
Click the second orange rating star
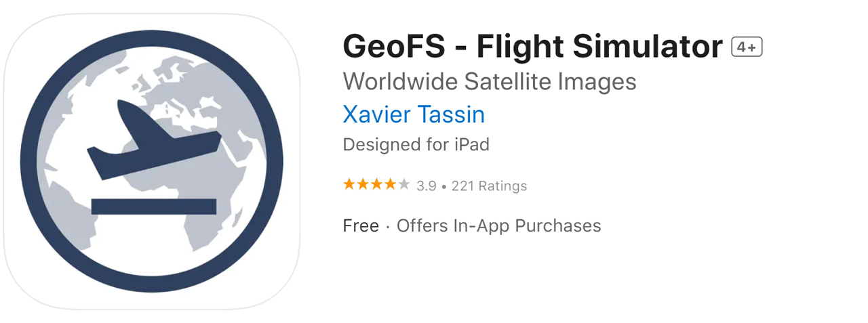point(363,184)
